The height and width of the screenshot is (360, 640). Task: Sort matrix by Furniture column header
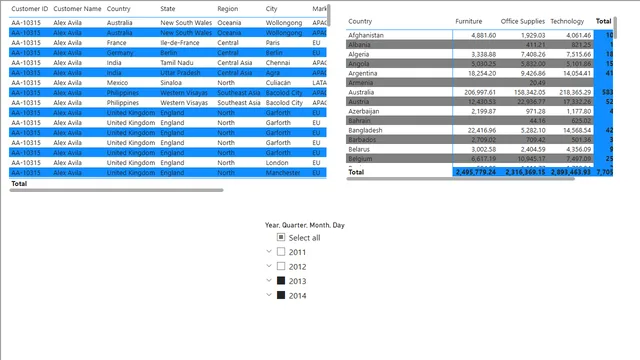[x=469, y=21]
